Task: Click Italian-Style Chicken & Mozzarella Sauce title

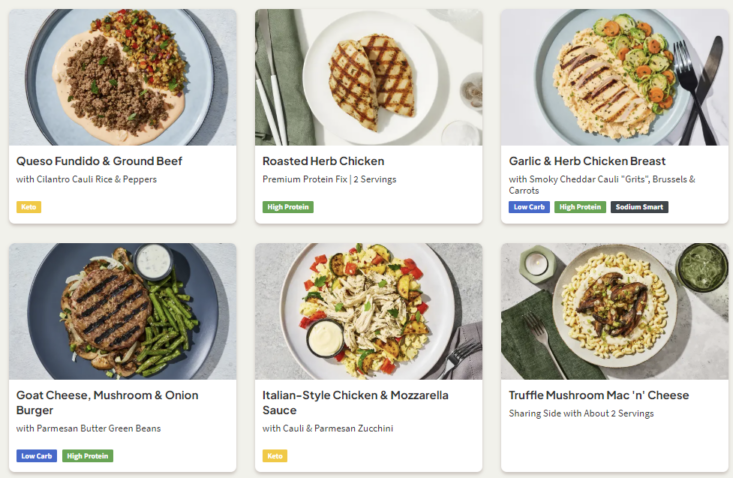Action: coord(355,402)
